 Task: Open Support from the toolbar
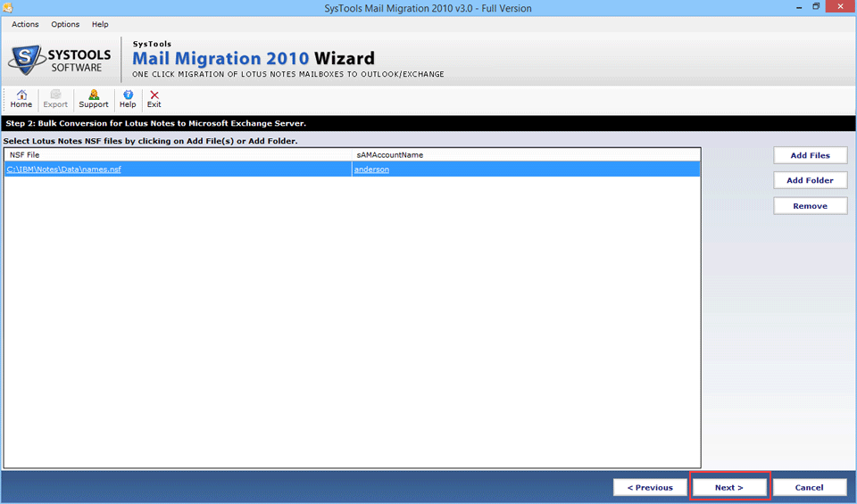click(x=94, y=99)
